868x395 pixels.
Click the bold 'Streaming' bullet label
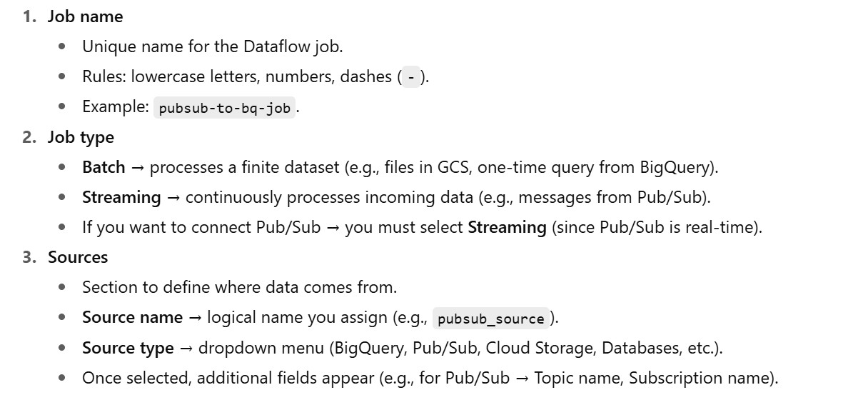121,197
